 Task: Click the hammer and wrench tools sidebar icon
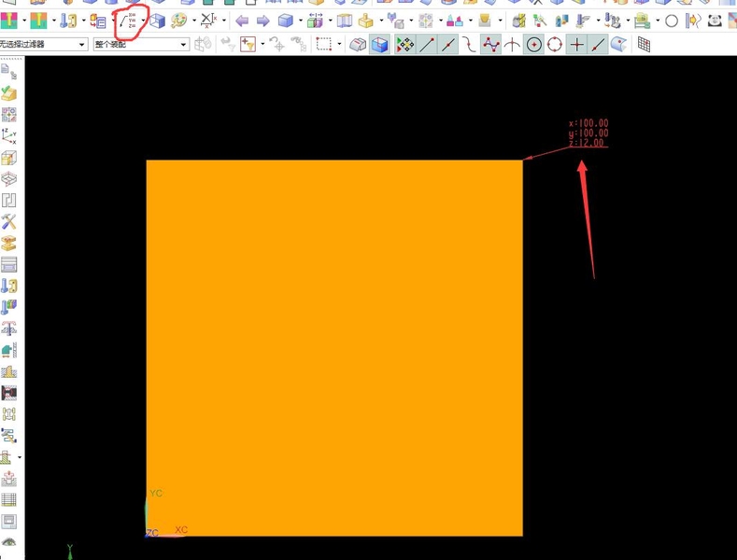pos(9,221)
